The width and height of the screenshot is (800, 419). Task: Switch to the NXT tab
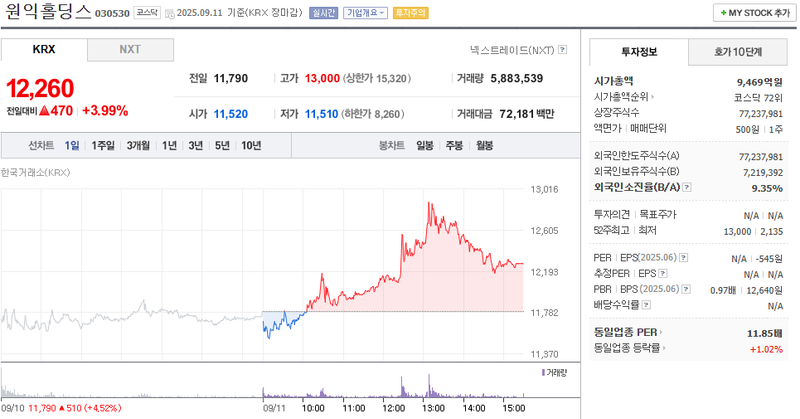130,50
